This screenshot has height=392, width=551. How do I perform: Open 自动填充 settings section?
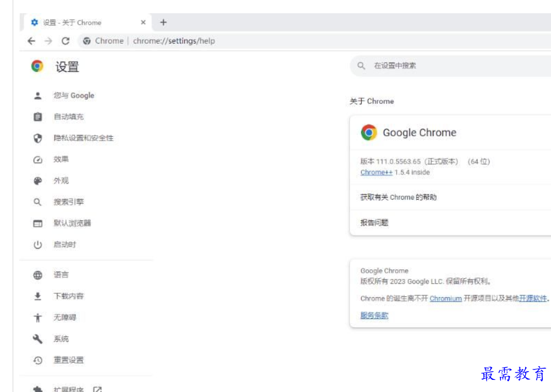coord(69,117)
